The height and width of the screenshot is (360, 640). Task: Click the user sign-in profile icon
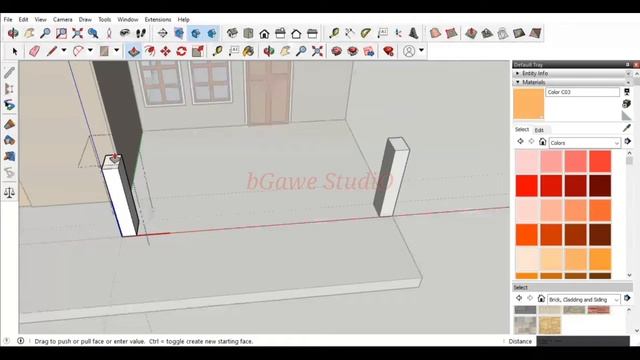pos(409,51)
